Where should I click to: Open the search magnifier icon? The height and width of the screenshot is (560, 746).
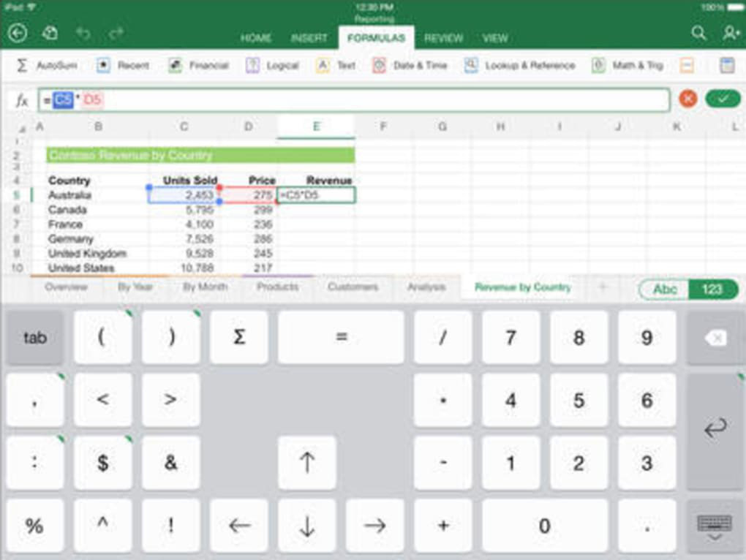pyautogui.click(x=698, y=33)
